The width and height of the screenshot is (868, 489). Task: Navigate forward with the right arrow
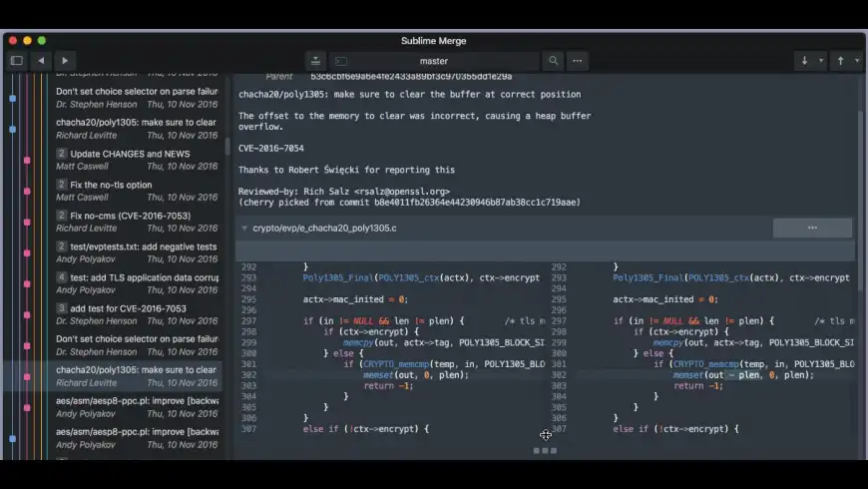pyautogui.click(x=65, y=61)
